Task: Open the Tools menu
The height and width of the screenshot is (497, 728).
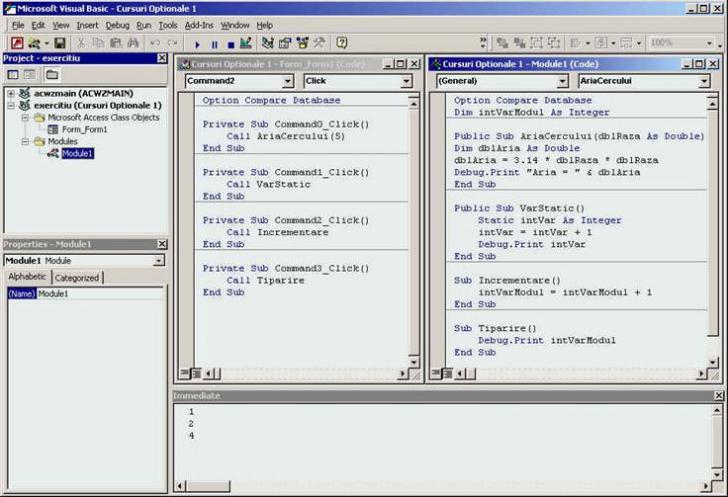Action: coord(168,25)
